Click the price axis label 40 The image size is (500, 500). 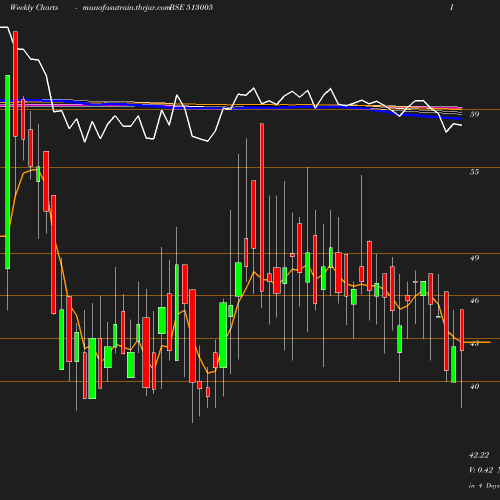click(x=474, y=386)
